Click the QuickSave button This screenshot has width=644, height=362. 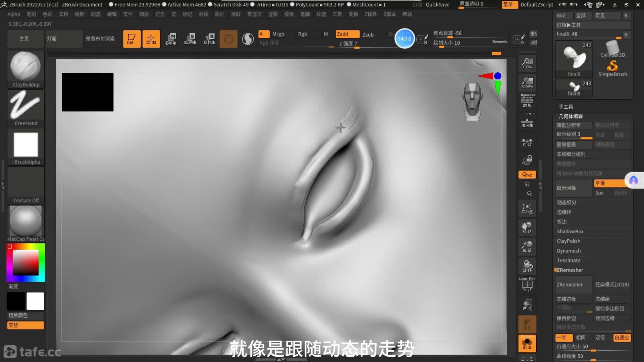click(x=437, y=4)
